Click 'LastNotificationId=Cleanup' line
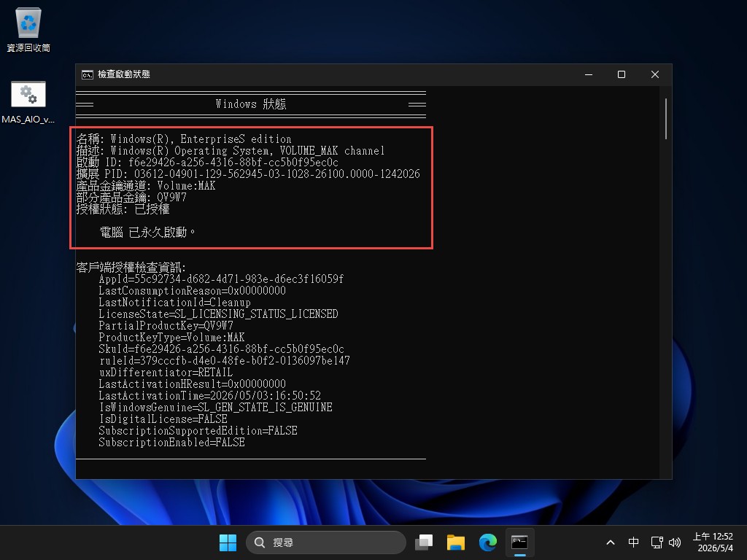Image resolution: width=747 pixels, height=560 pixels. [x=174, y=303]
